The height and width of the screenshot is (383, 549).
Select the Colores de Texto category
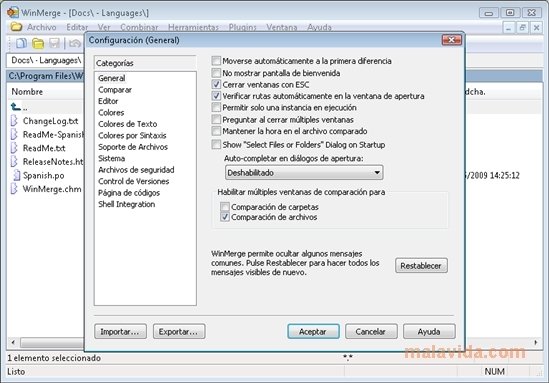127,124
